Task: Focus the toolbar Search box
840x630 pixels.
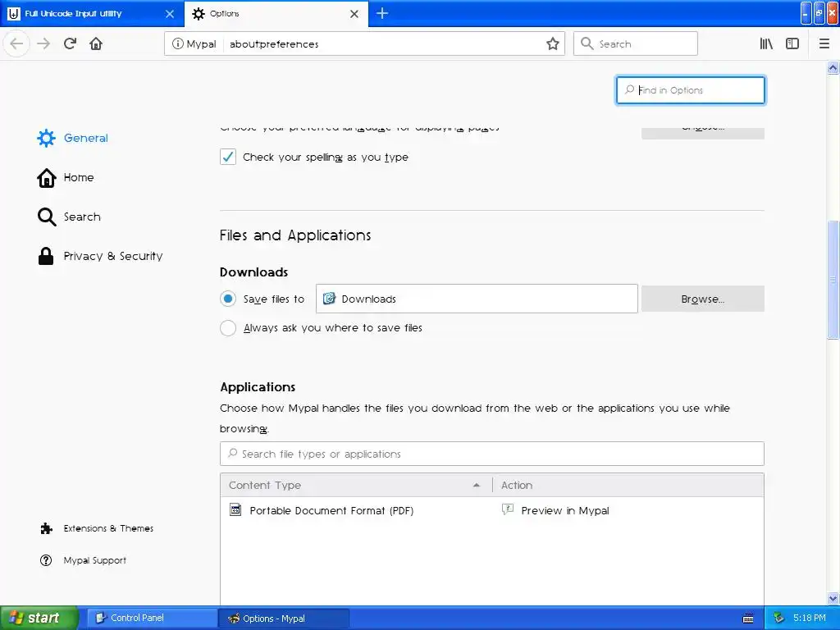Action: tap(636, 44)
